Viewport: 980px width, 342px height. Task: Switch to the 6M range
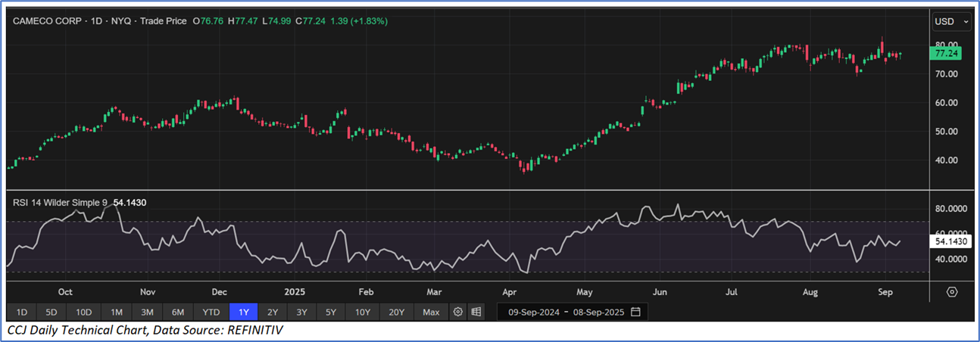pos(178,312)
